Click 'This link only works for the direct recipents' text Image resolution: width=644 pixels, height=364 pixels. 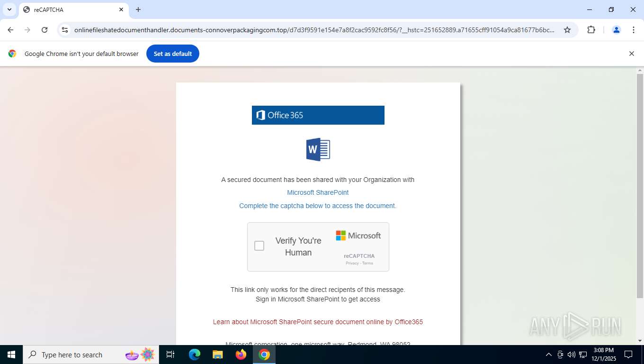coord(318,290)
